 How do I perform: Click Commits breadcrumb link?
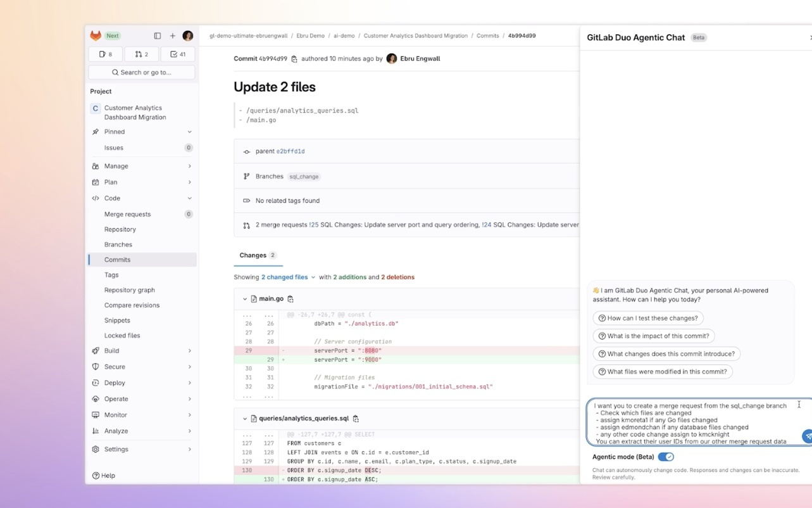point(488,36)
